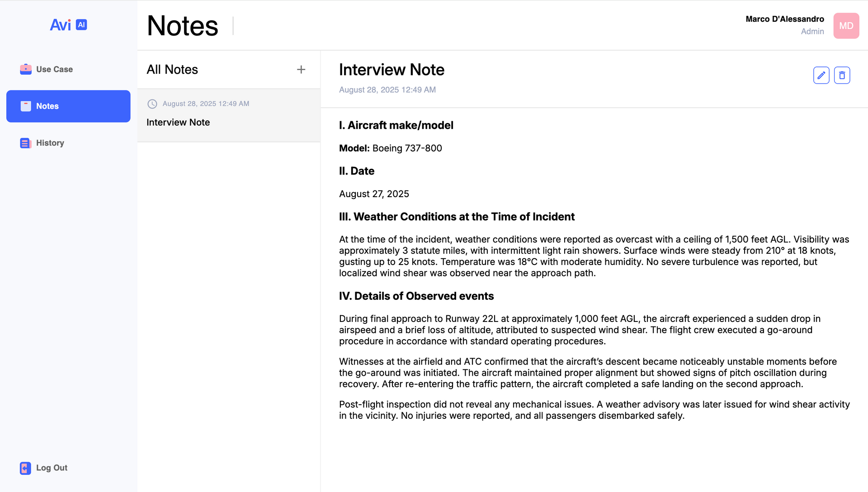Viewport: 868px width, 492px height.
Task: Open the MD user avatar
Action: 846,26
